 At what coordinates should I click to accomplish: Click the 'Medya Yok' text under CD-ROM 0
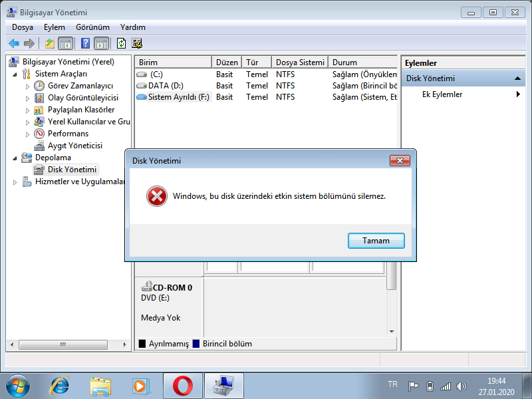tap(160, 318)
